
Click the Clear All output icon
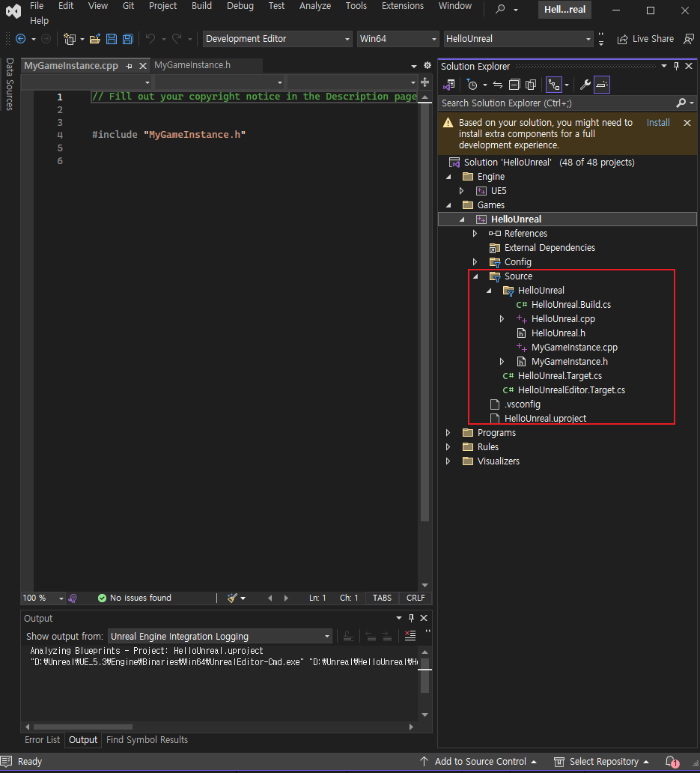click(410, 636)
